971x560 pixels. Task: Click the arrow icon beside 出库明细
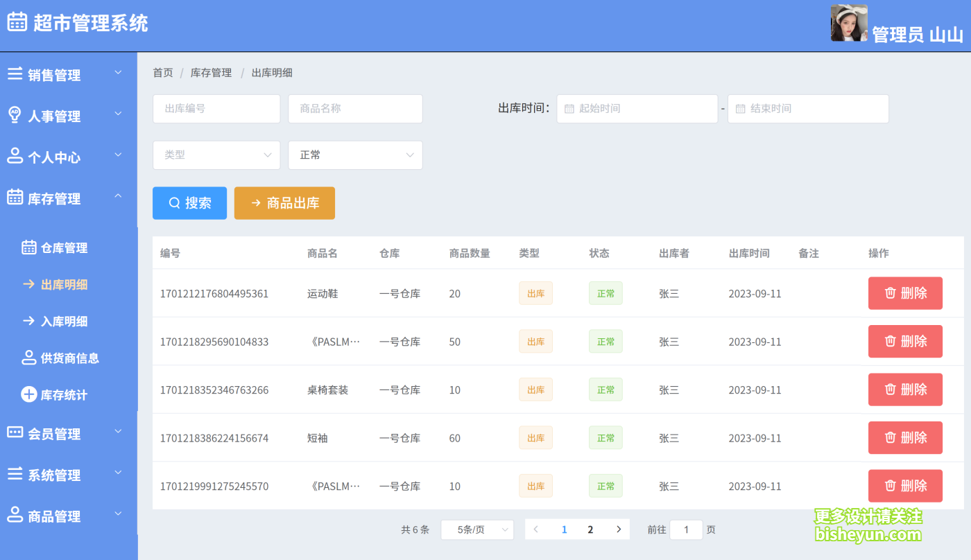[28, 283]
